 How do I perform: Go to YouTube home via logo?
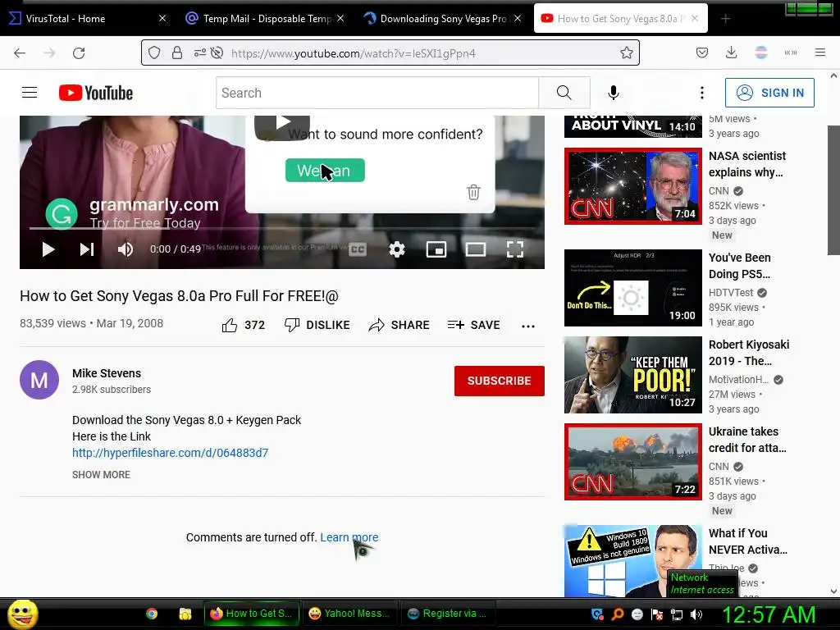[x=96, y=93]
